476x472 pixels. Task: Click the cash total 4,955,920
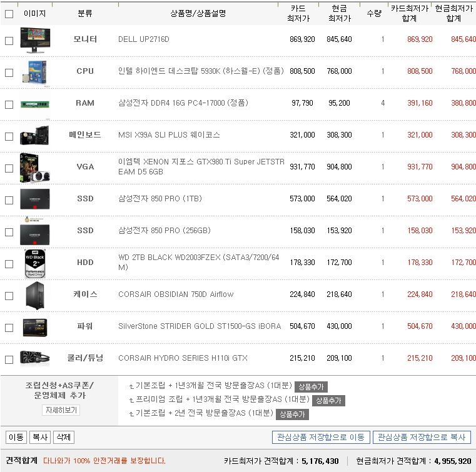453,461
